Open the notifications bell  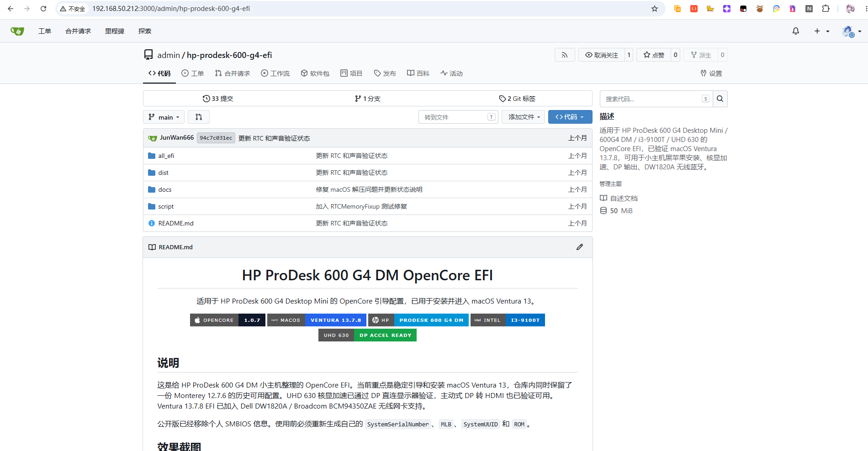click(796, 31)
